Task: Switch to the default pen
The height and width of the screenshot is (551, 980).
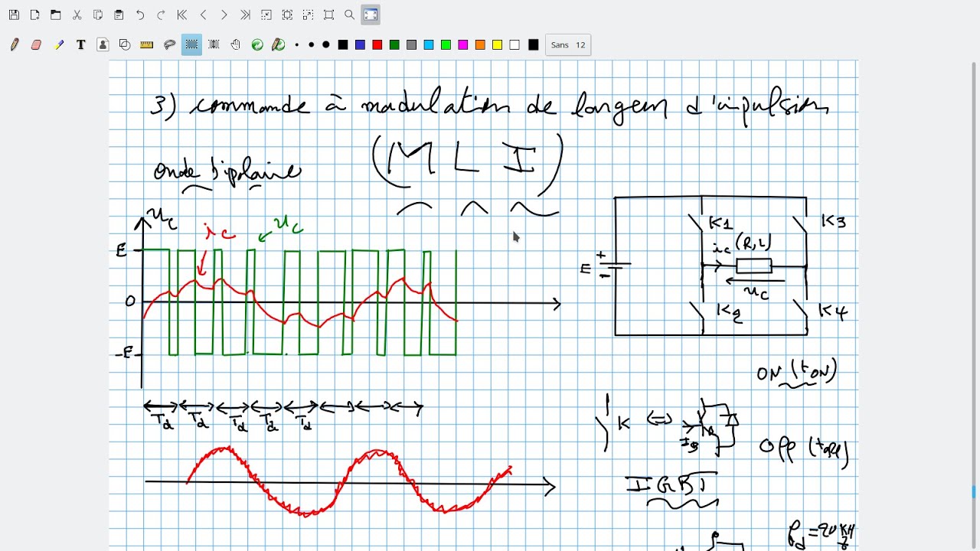Action: 279,45
